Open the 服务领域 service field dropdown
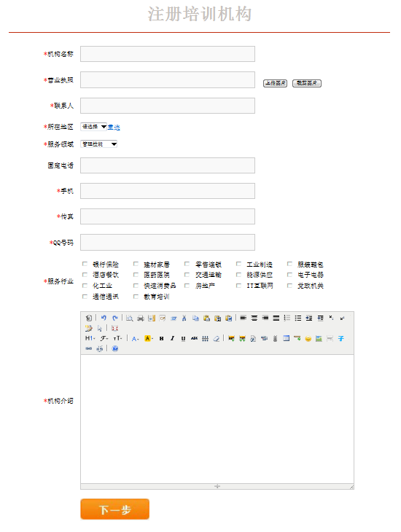 (x=99, y=144)
